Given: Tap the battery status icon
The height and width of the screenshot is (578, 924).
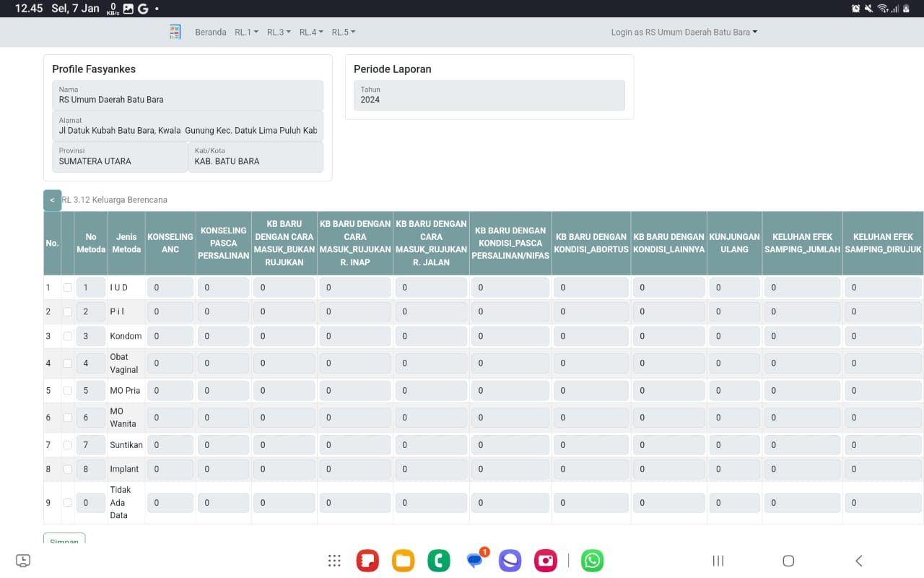Looking at the screenshot, I should click(907, 9).
